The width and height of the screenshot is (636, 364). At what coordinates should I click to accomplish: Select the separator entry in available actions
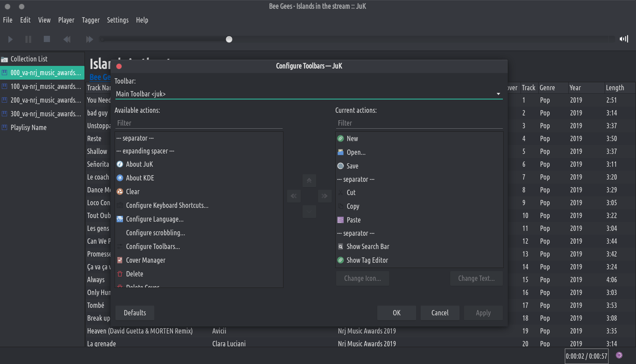click(x=199, y=138)
